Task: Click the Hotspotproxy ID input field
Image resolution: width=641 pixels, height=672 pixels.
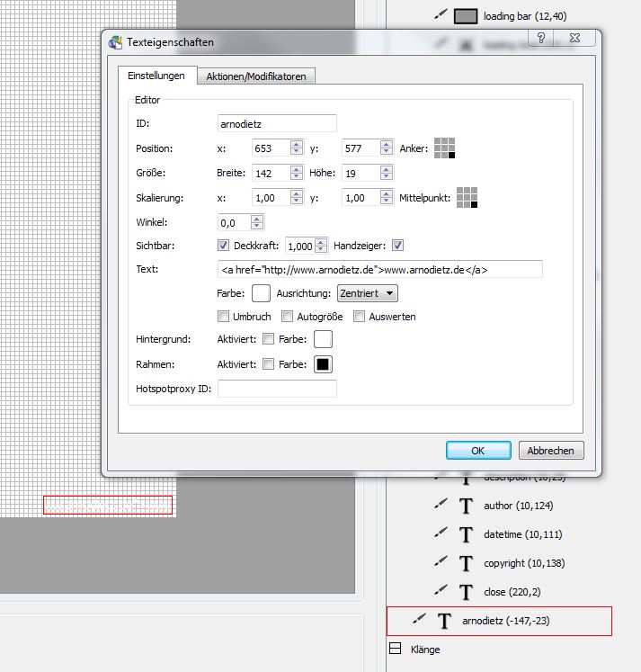Action: coord(277,389)
